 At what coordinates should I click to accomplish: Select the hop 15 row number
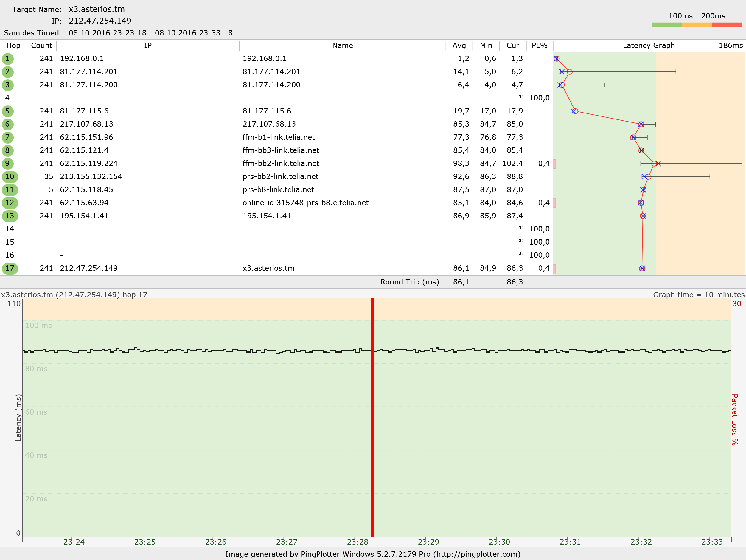tap(10, 242)
